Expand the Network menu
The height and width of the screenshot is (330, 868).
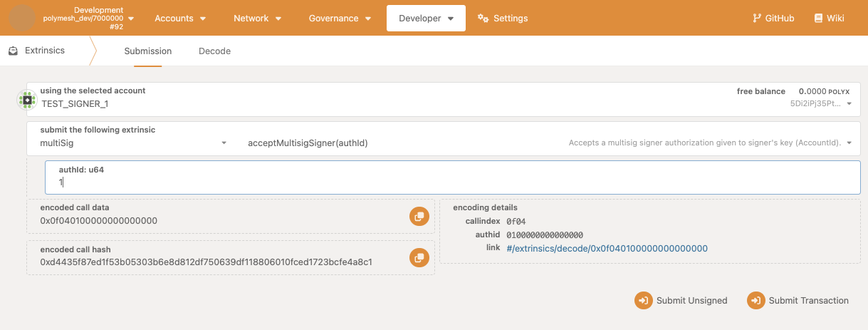(257, 19)
